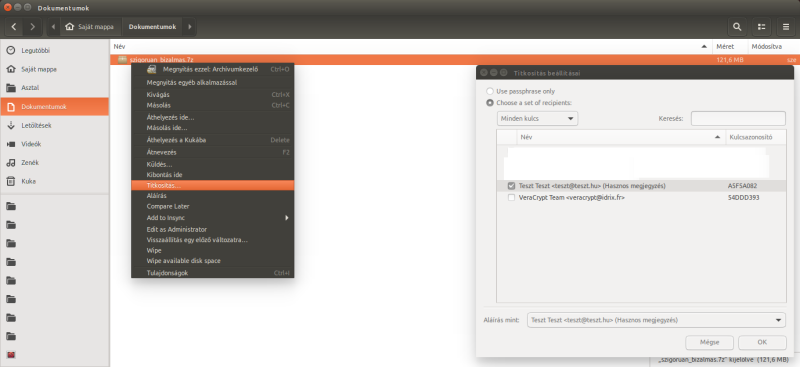Choose Megnyitás egyéb alkalmazással

click(212, 82)
